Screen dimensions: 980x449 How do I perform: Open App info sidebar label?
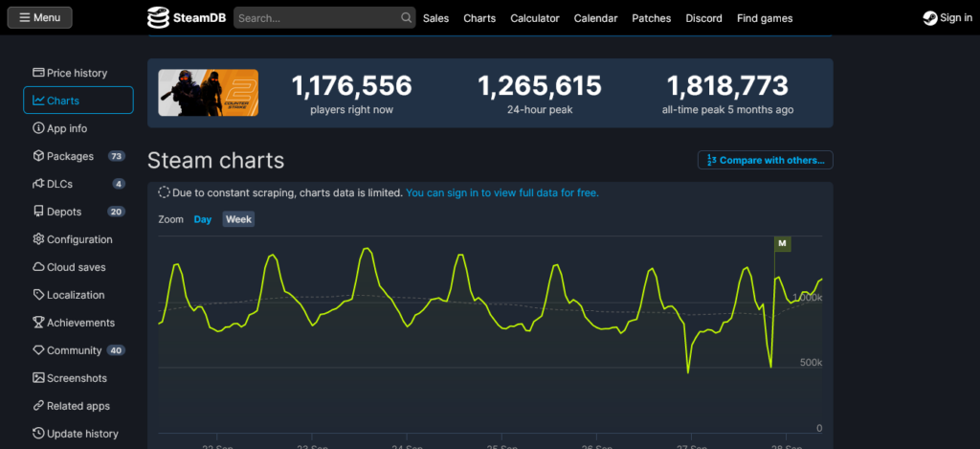(x=67, y=128)
